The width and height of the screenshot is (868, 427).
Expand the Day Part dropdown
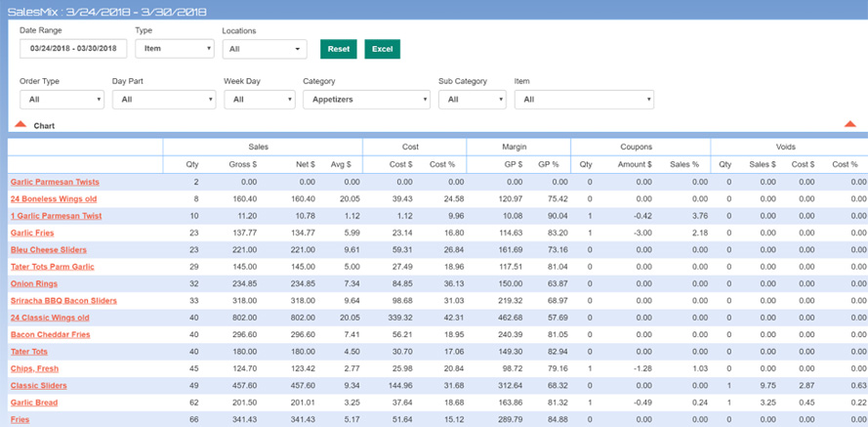[x=163, y=100]
